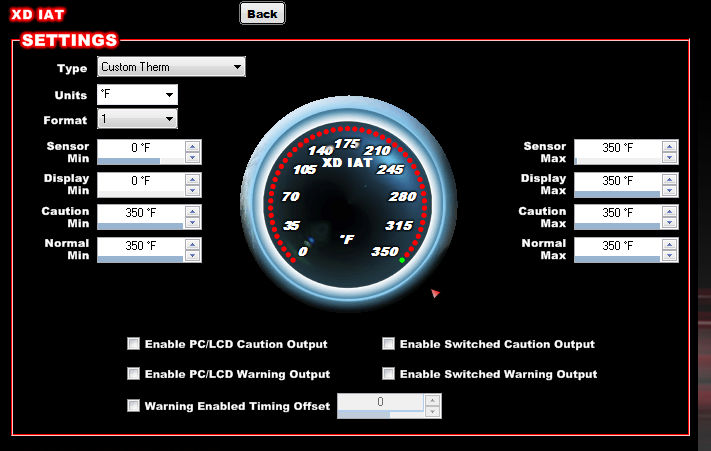The height and width of the screenshot is (451, 711).
Task: Enable PC/LCD Warning Output checkbox
Action: [134, 374]
